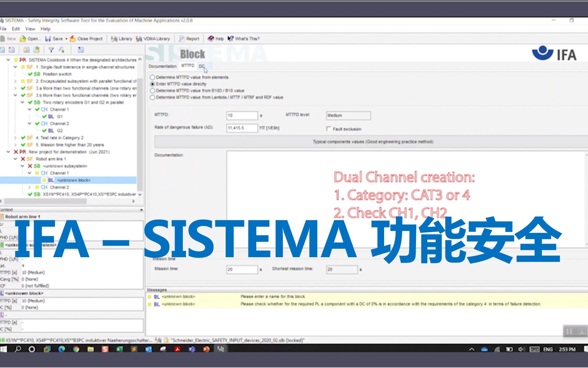The image size is (588, 368).
Task: Expand '4. Test rate in Category 2' node
Action: click(x=15, y=138)
